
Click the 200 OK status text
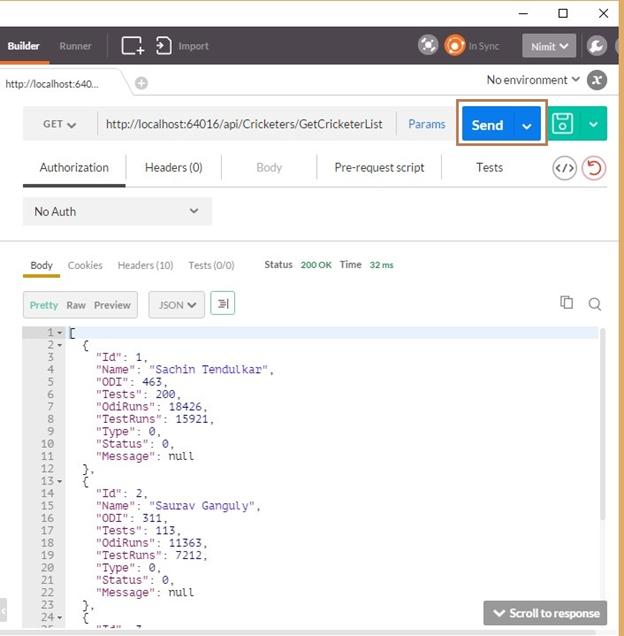[316, 265]
